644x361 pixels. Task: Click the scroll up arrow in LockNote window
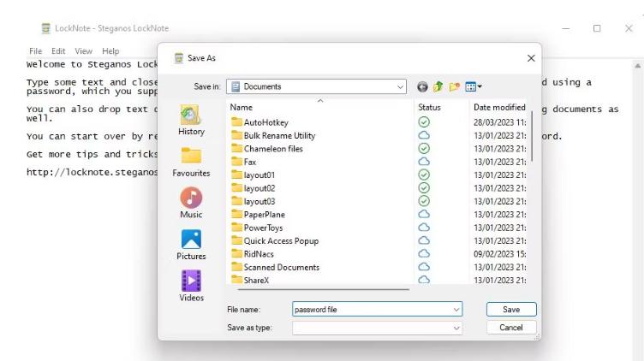pyautogui.click(x=637, y=66)
